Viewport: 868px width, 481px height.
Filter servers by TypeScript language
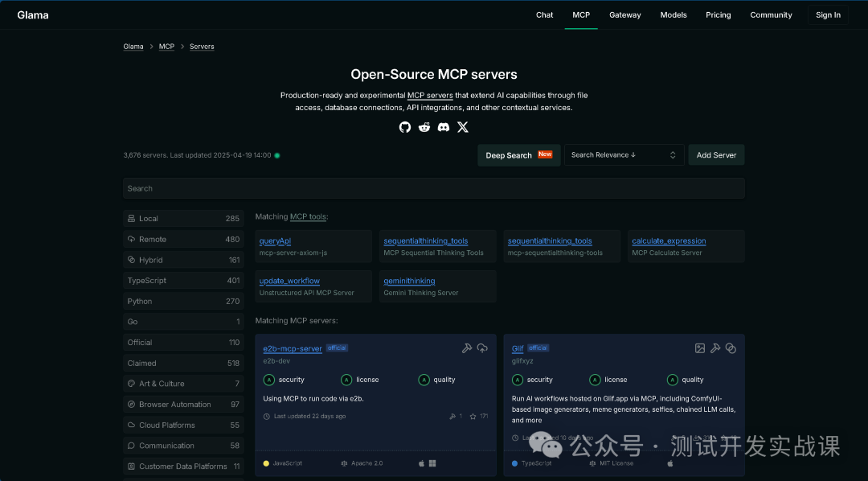183,281
